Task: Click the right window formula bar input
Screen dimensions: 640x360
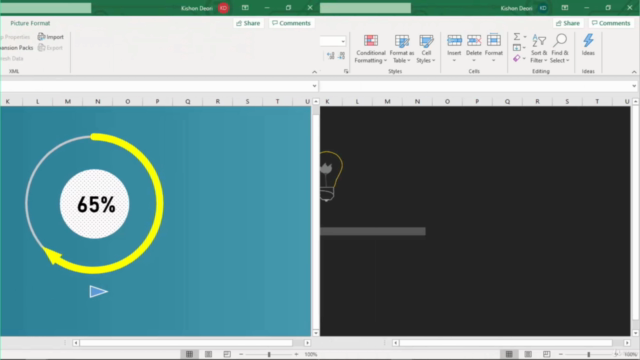Action: pos(475,86)
